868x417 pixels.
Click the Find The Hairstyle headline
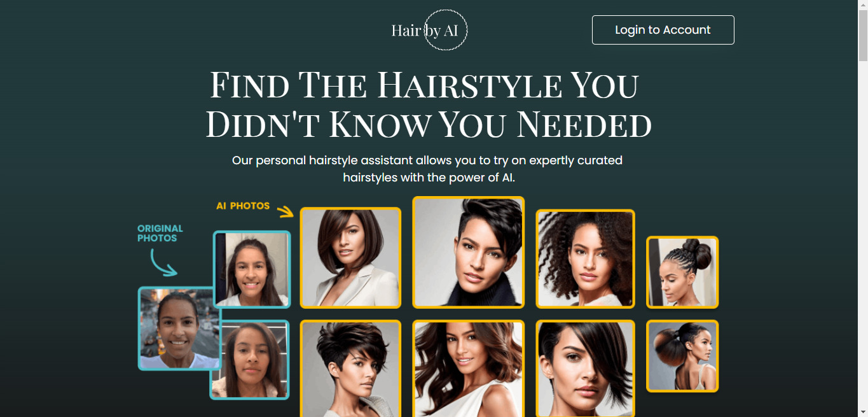tap(429, 104)
